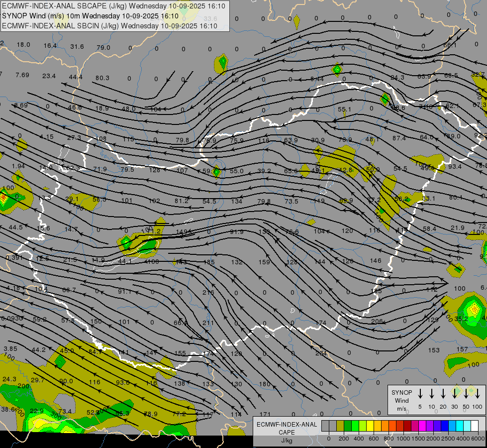Image resolution: width=487 pixels, height=448 pixels.
Task: Click the 2000 tick label in CAPE legend
Action: pos(433,439)
